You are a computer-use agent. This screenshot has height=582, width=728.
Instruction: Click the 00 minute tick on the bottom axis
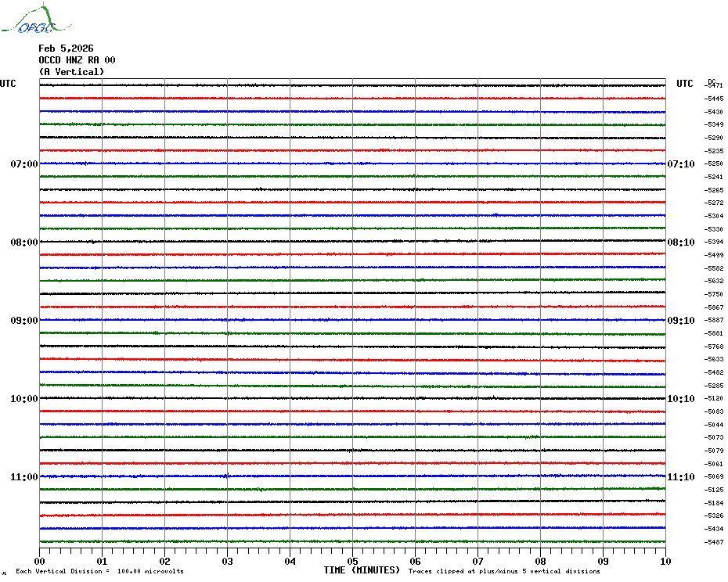[40, 561]
